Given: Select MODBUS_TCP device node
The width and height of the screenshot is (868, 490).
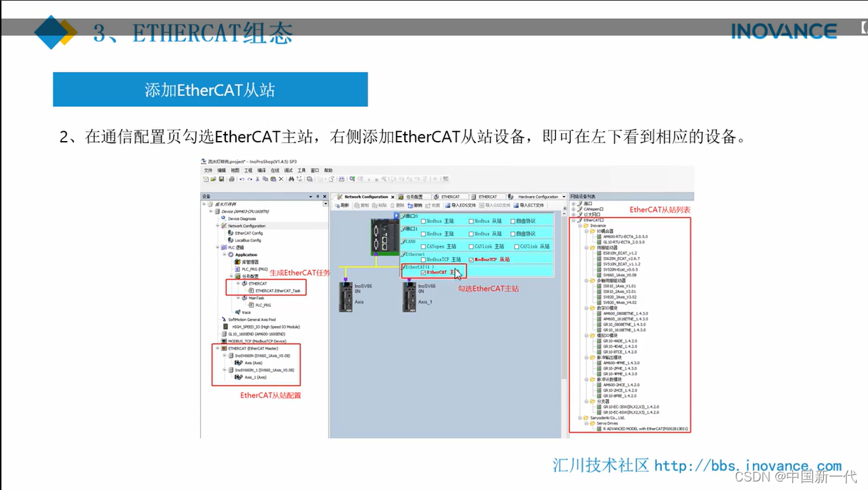Looking at the screenshot, I should (257, 341).
